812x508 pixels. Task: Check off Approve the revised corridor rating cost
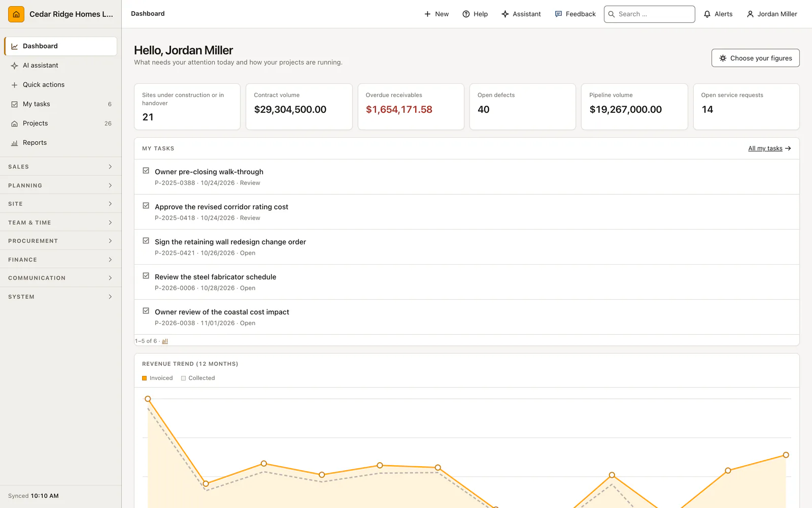click(x=146, y=206)
